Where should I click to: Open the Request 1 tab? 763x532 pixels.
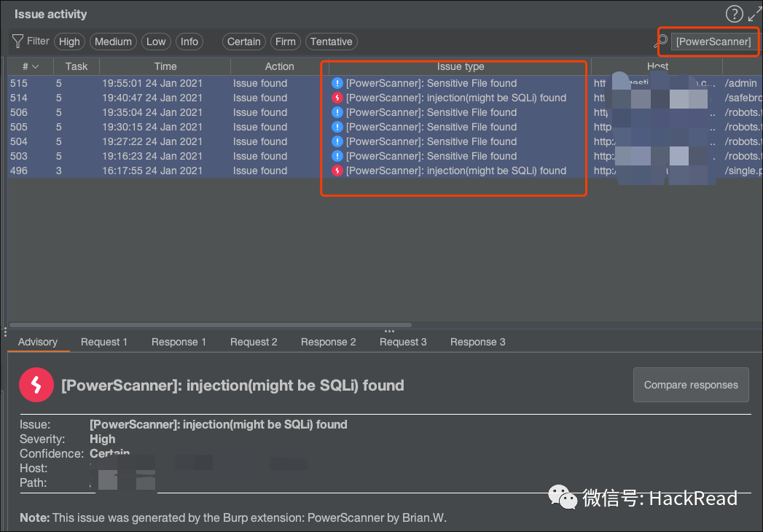104,342
